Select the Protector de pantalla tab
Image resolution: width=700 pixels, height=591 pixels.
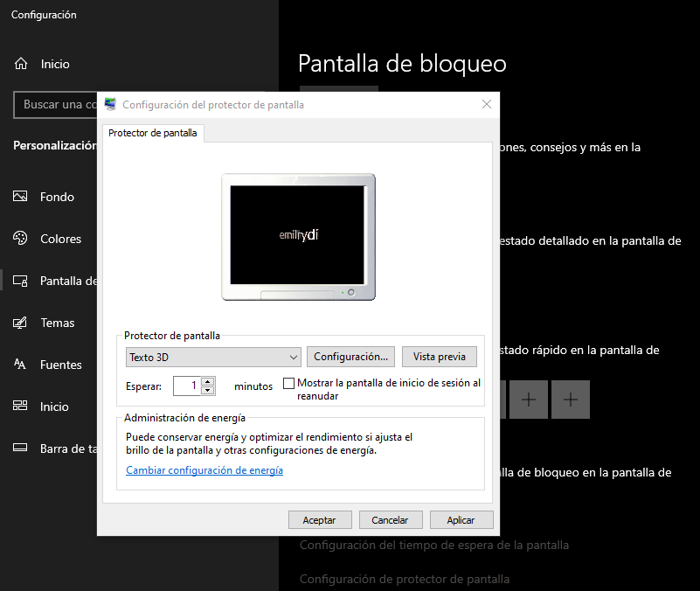[153, 133]
